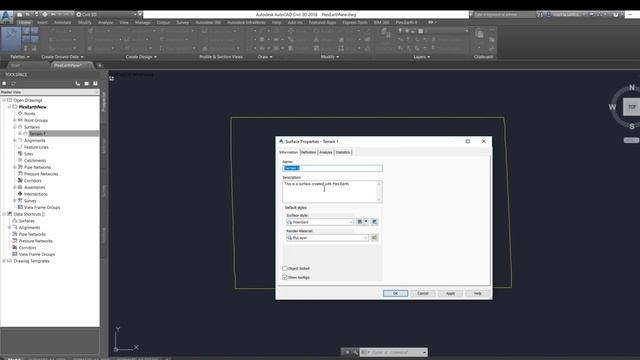Uncheck the Show tooltips checkbox
The image size is (640, 360).
point(285,277)
